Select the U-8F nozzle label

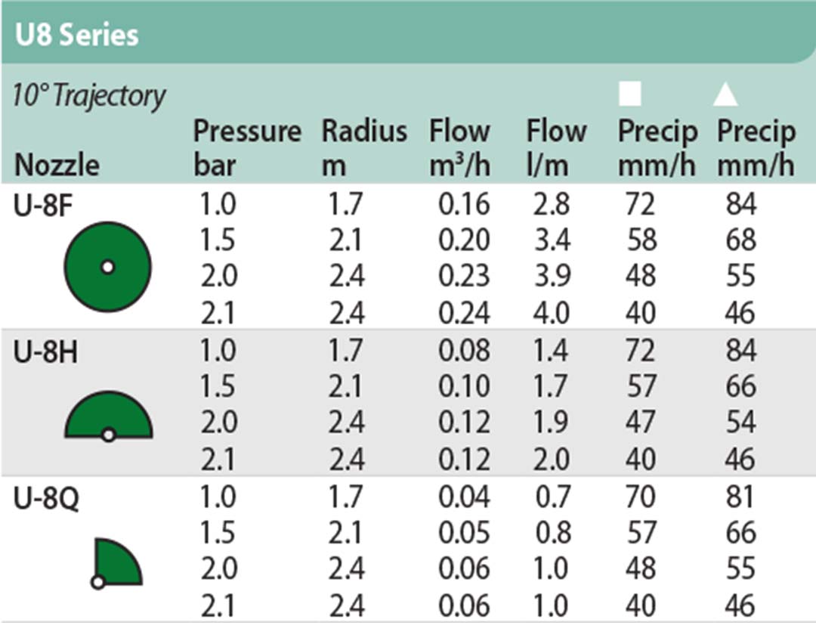[x=42, y=206]
